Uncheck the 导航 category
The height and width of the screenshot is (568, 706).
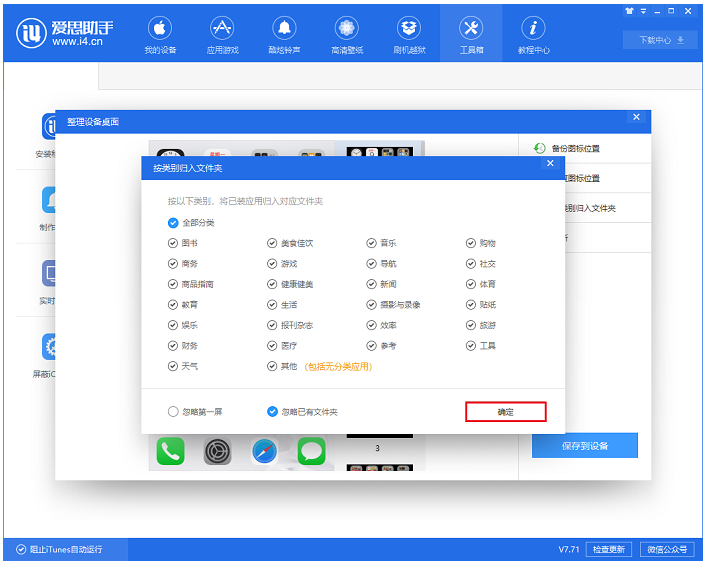371,264
